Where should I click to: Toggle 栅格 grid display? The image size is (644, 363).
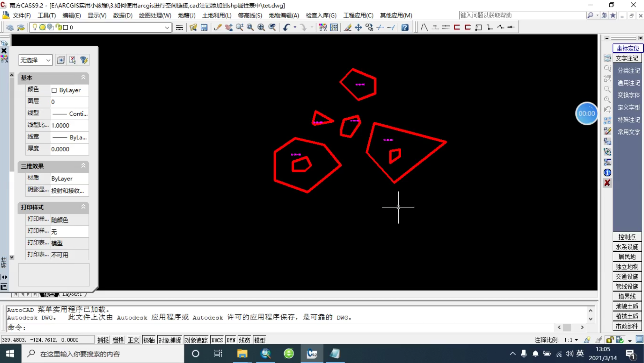pyautogui.click(x=118, y=340)
